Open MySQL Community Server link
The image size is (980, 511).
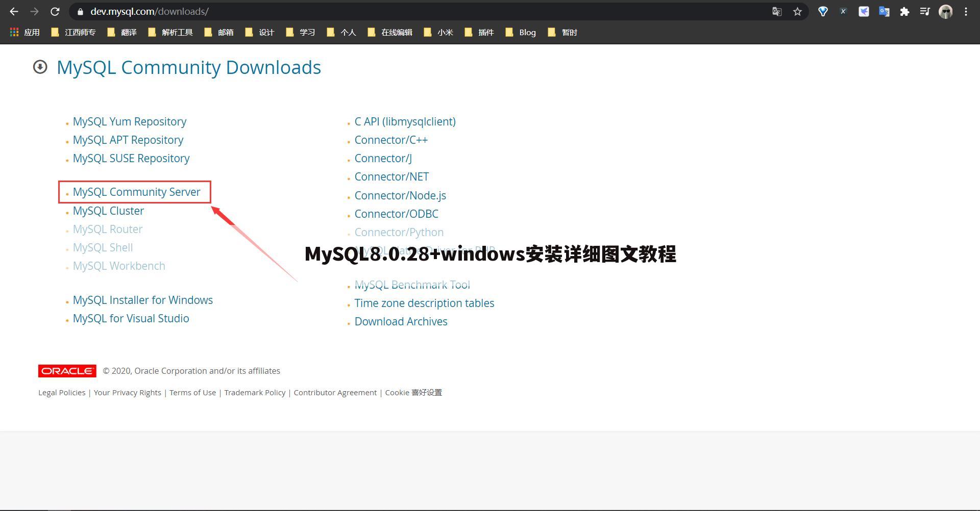(x=136, y=192)
